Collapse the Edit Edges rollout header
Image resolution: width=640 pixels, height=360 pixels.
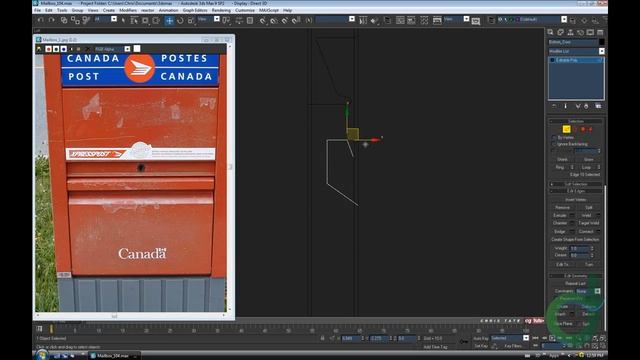pyautogui.click(x=576, y=191)
